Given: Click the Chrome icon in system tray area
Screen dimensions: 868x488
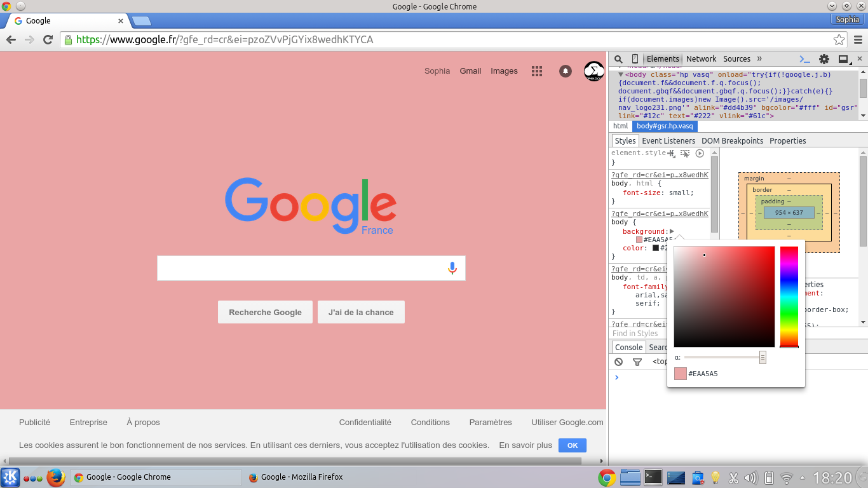Looking at the screenshot, I should pos(607,478).
